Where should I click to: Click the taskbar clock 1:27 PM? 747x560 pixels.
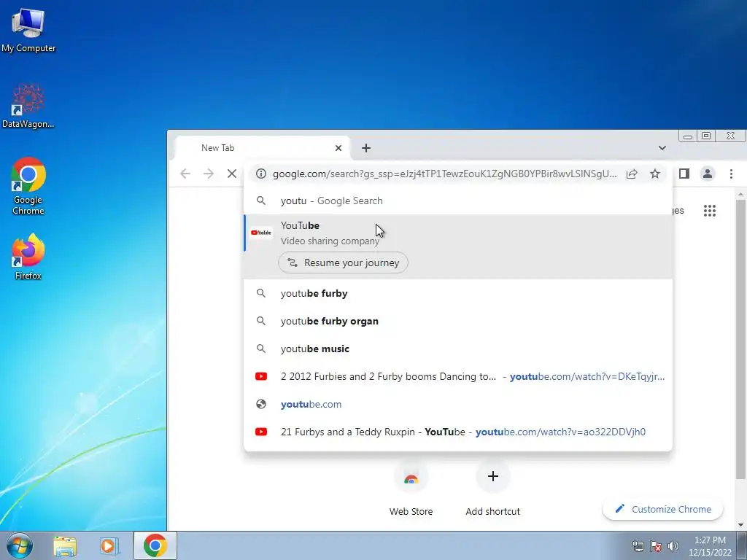(x=710, y=546)
